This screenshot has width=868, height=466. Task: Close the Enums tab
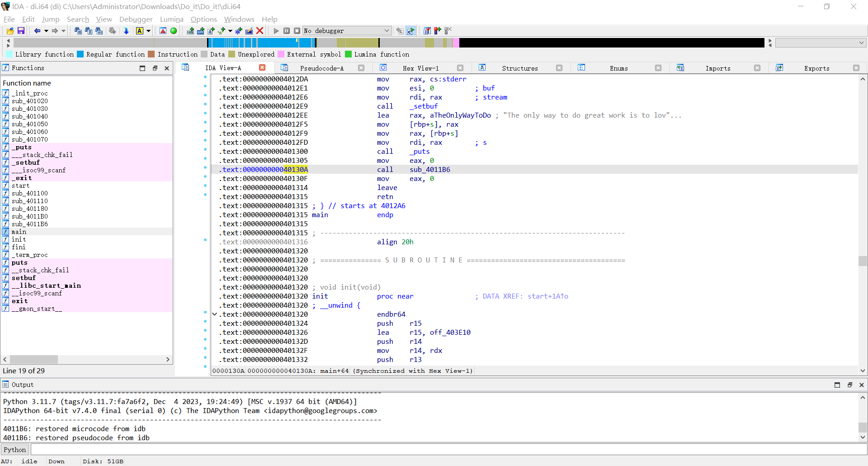[658, 68]
